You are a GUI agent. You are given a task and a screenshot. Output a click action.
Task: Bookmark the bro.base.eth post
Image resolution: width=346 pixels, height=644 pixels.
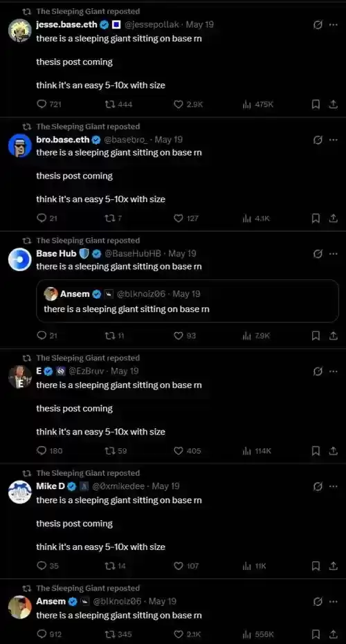(316, 219)
